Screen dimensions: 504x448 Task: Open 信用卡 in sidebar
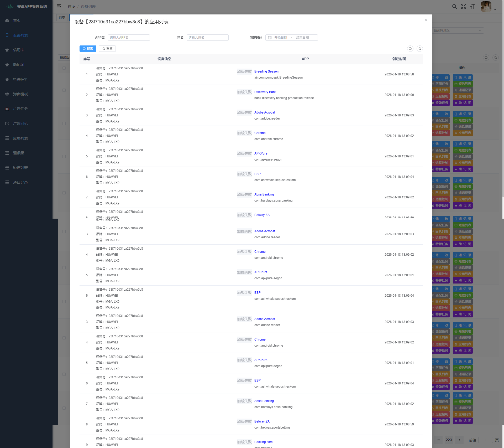[x=26, y=50]
